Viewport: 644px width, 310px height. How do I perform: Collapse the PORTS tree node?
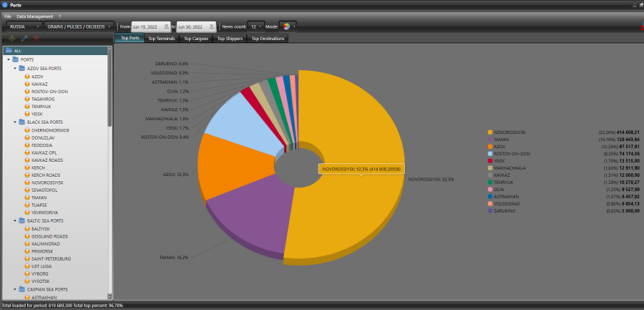coord(9,60)
